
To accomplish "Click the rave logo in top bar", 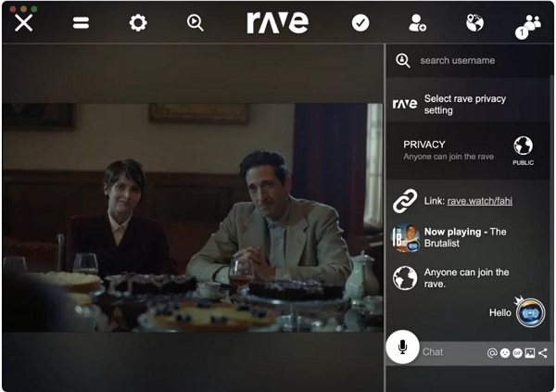I will (277, 23).
